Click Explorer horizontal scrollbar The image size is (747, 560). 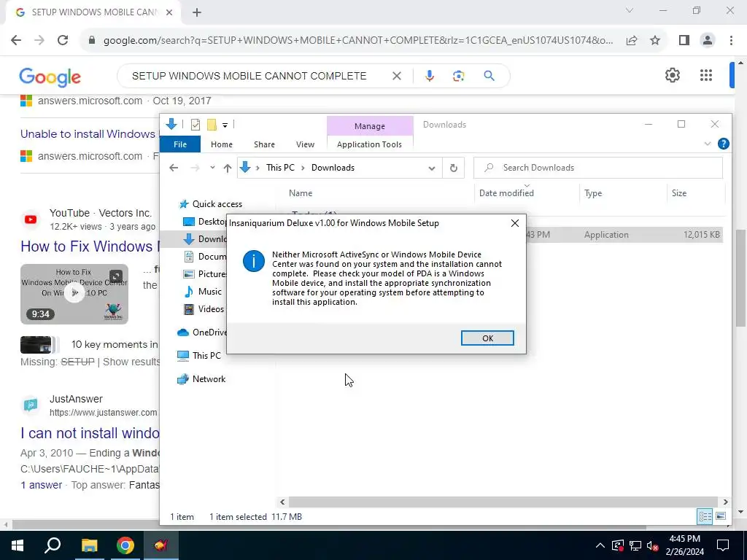(x=503, y=502)
